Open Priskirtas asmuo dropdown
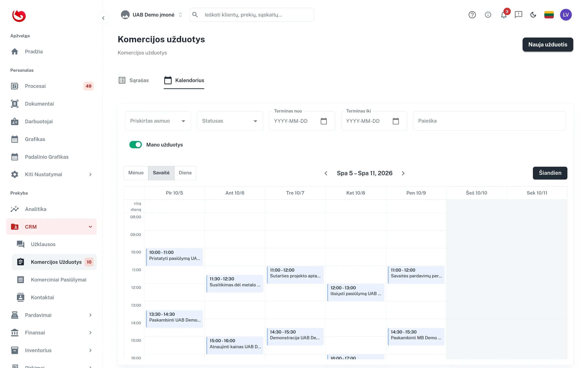 point(158,121)
